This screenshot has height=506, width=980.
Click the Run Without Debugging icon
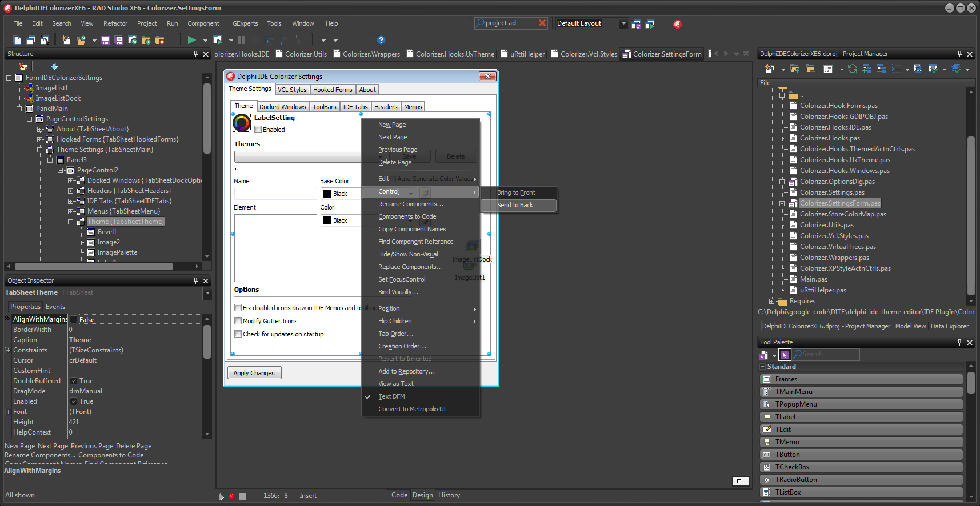[x=218, y=40]
